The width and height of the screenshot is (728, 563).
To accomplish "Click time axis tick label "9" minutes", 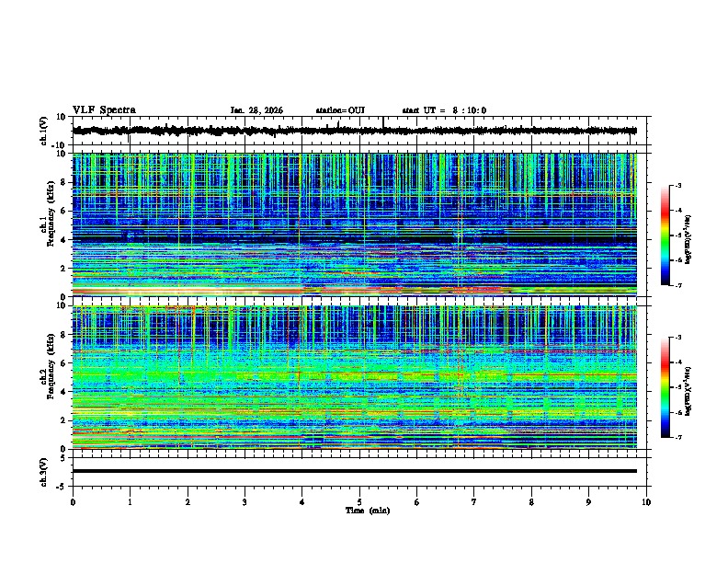I will click(x=588, y=502).
